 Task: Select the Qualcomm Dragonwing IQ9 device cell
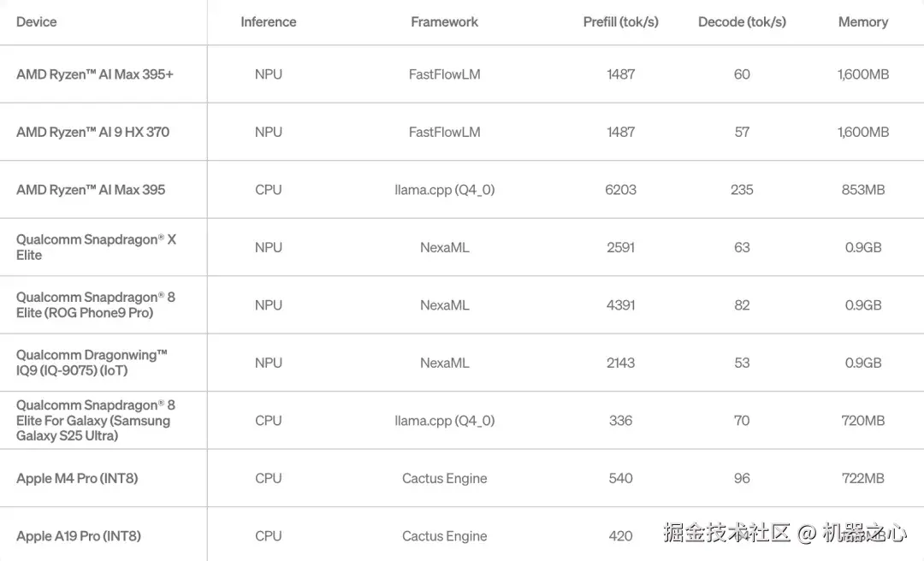coord(92,363)
